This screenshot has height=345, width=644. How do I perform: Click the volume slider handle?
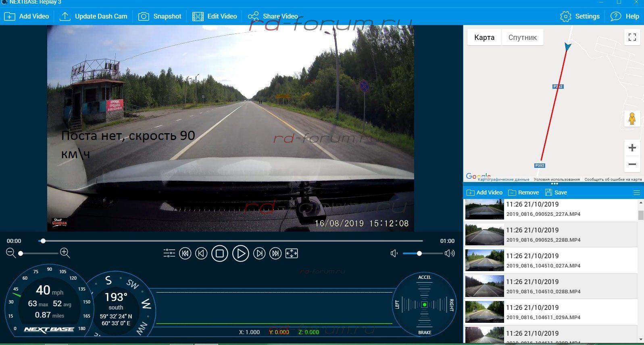pos(419,253)
